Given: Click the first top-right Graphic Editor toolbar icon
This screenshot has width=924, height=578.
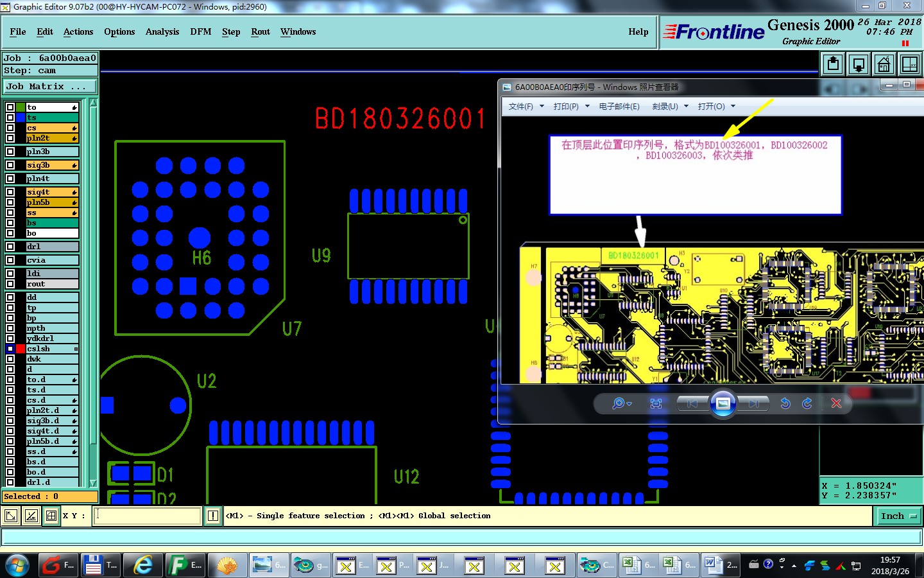Looking at the screenshot, I should click(x=833, y=64).
